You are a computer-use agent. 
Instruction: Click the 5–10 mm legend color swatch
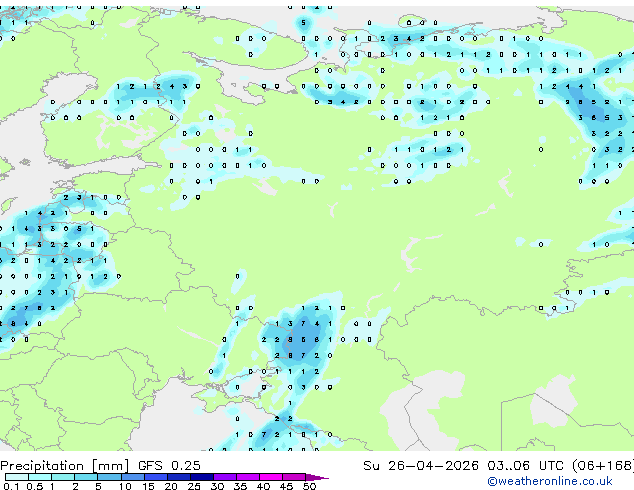pos(110,477)
